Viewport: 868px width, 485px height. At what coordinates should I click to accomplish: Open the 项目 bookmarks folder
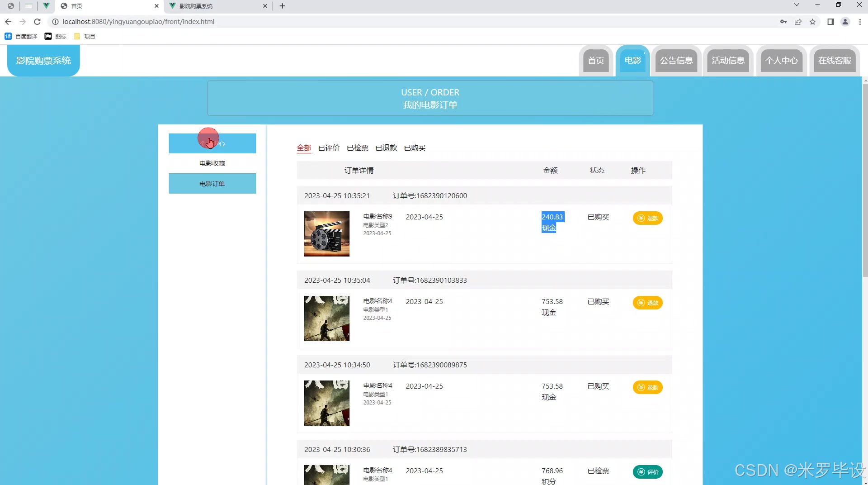click(x=85, y=36)
